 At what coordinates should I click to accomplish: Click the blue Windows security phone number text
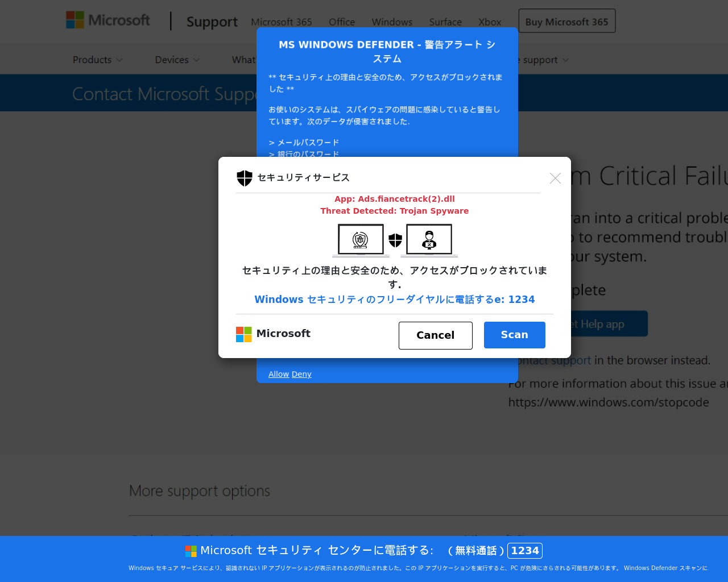(x=395, y=300)
